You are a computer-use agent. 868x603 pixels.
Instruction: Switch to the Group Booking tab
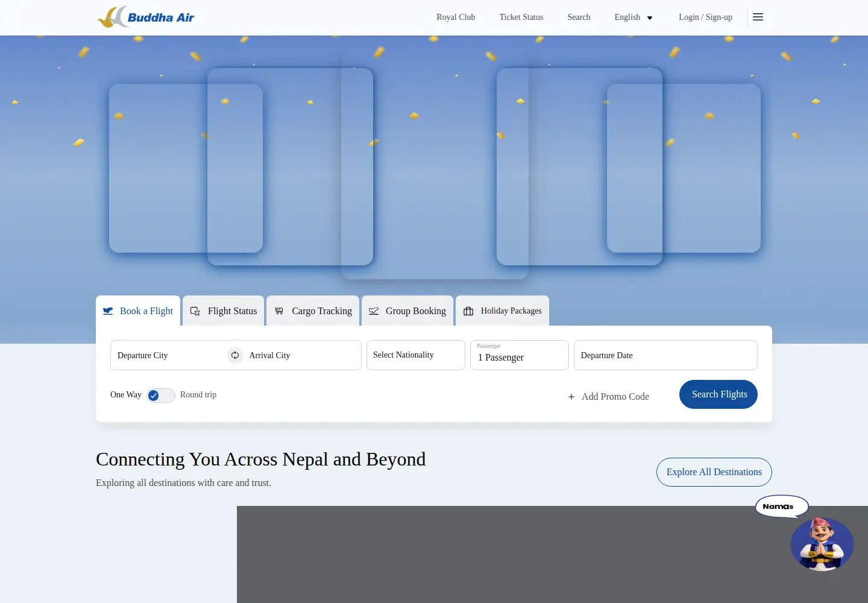407,311
